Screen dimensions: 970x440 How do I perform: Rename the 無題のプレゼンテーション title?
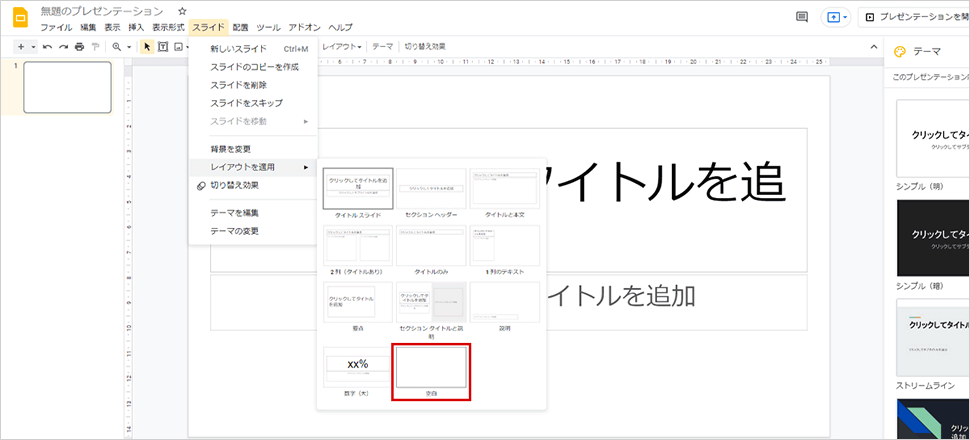pyautogui.click(x=102, y=12)
